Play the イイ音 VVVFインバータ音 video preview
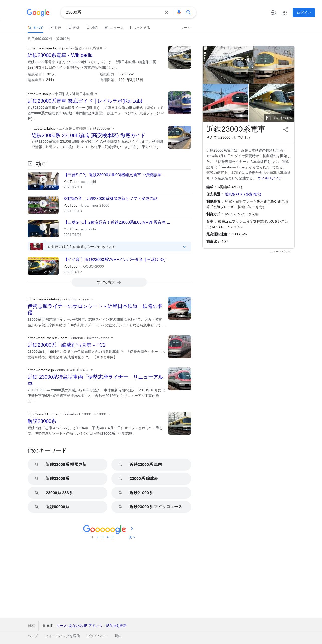322x644 pixels. 43,266
